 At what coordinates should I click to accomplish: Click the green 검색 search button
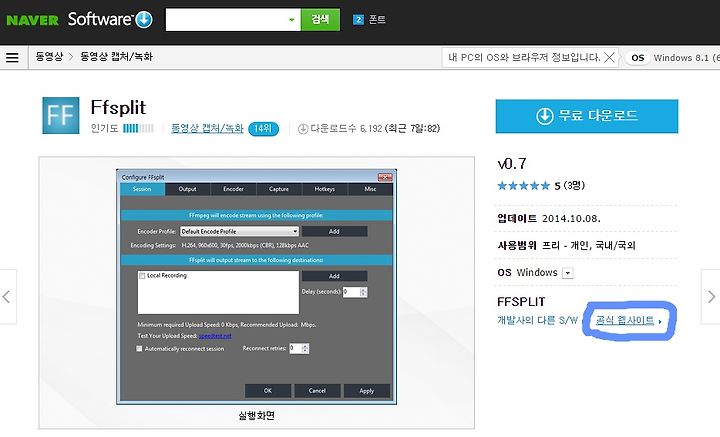point(321,19)
